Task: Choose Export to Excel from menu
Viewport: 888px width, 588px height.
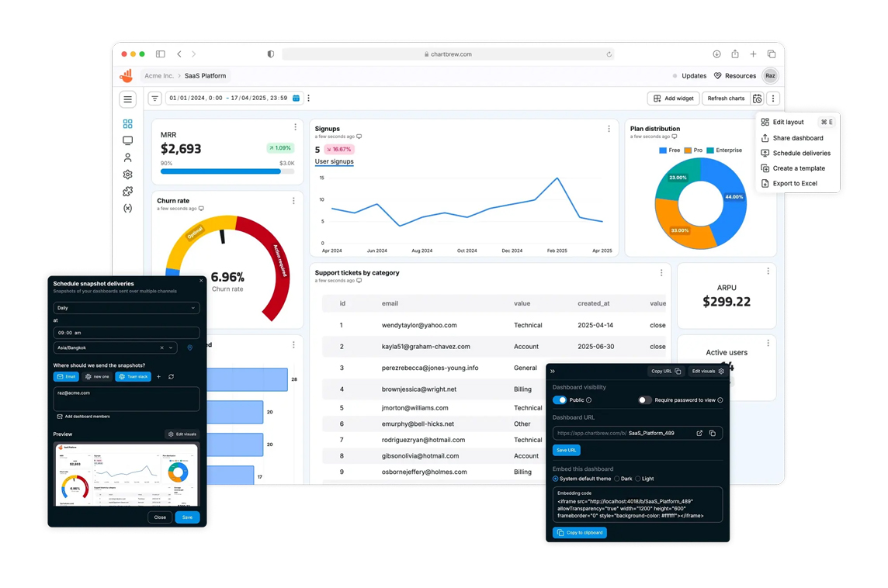Action: 794,184
